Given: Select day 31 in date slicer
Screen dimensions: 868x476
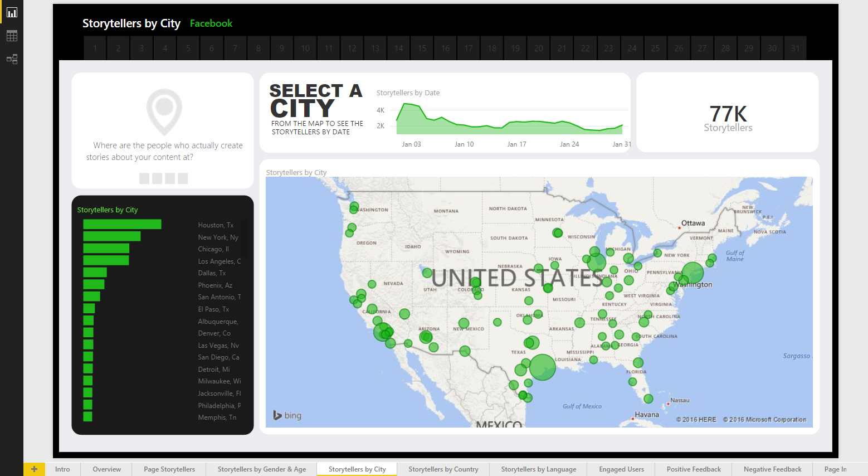Looking at the screenshot, I should pyautogui.click(x=796, y=48).
